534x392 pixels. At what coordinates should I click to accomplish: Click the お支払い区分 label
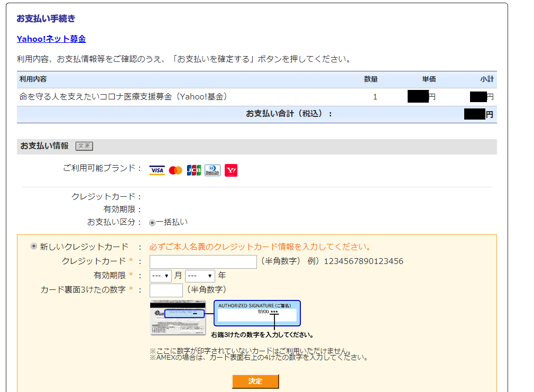[114, 222]
